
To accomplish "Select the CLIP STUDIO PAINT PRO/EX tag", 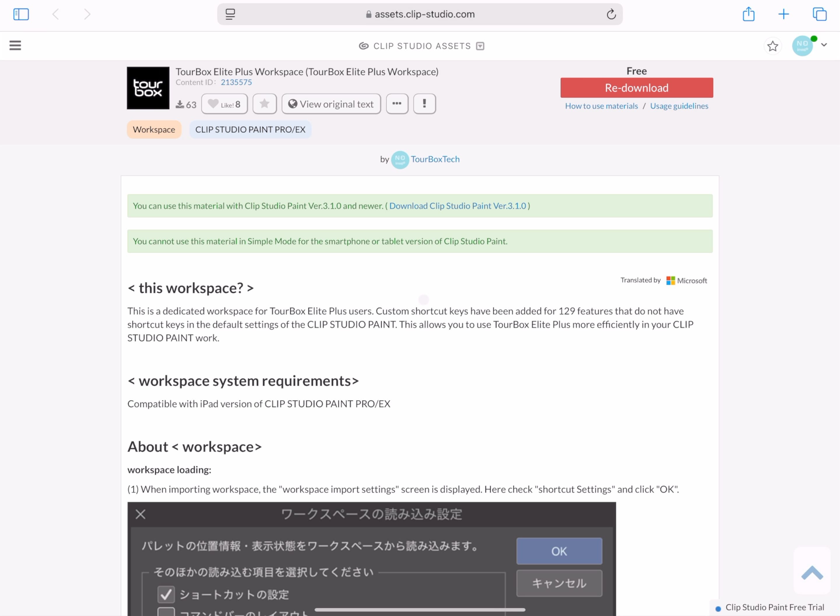I will coord(250,129).
